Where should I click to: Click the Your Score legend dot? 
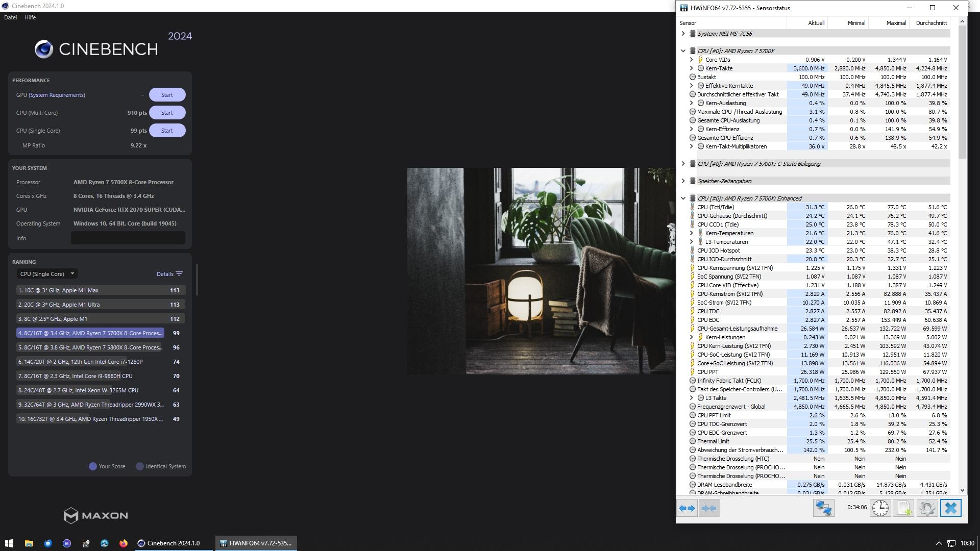coord(92,466)
